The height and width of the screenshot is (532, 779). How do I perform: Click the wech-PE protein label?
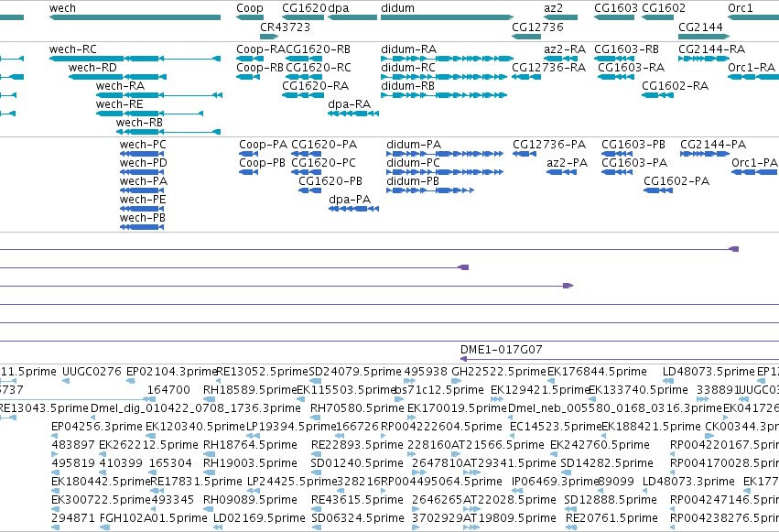[x=143, y=200]
